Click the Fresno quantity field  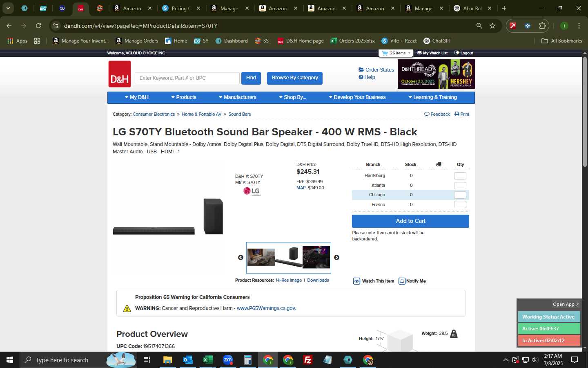click(460, 204)
